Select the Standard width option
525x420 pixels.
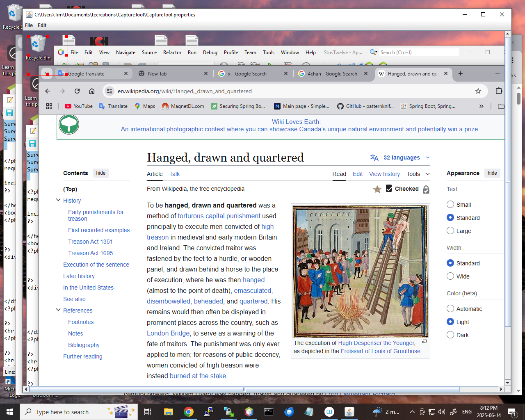(450, 263)
